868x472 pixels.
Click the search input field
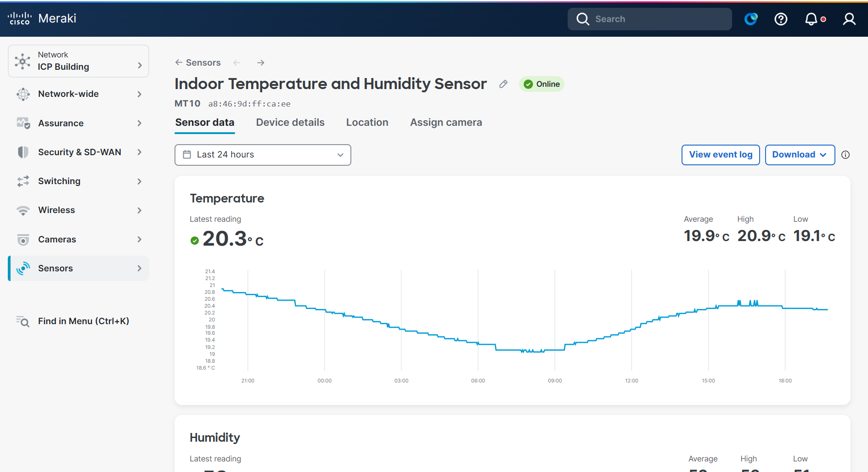[649, 19]
